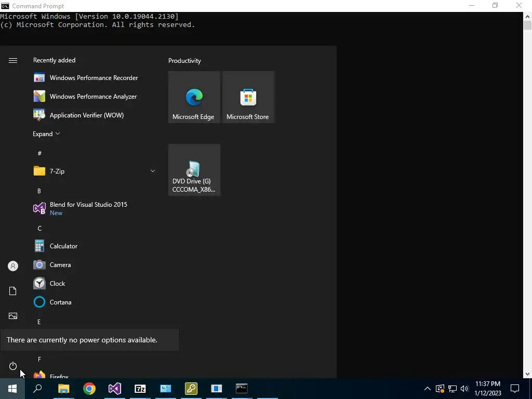Click the letter F section header
The height and width of the screenshot is (399, 532).
pyautogui.click(x=39, y=360)
